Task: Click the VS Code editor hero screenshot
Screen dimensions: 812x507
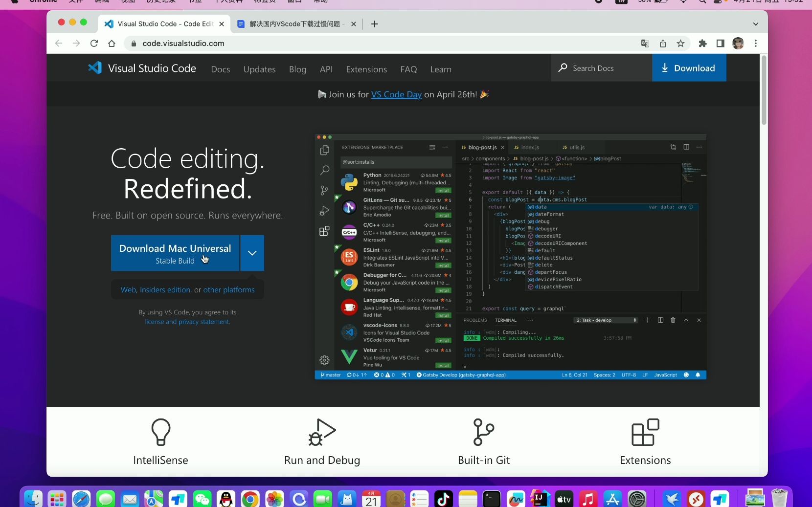Action: pyautogui.click(x=510, y=257)
